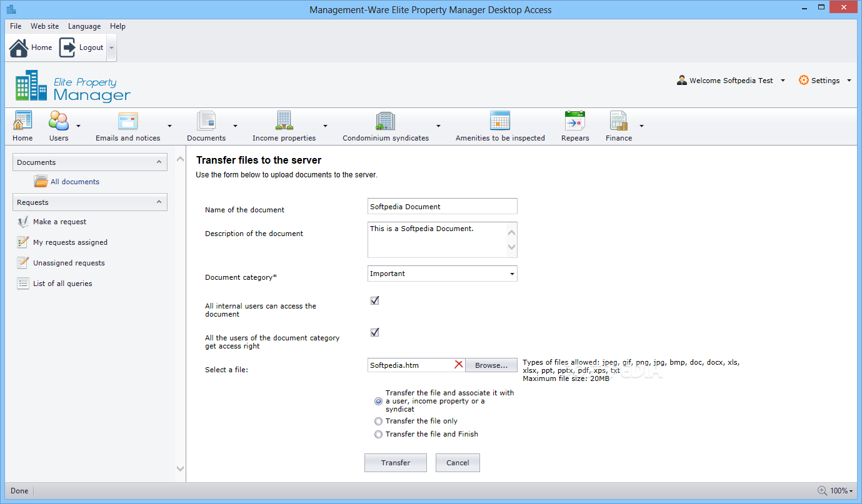Click Unassigned requests icon
This screenshot has height=504, width=862.
(23, 263)
